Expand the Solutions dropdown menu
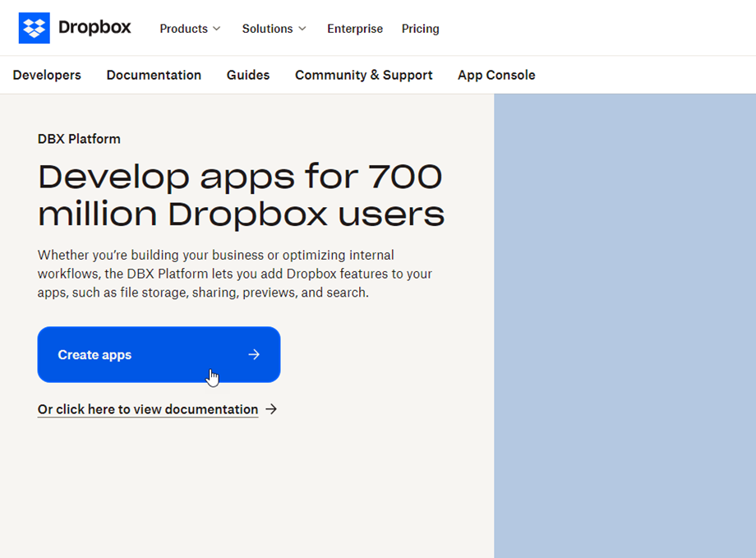 point(267,29)
